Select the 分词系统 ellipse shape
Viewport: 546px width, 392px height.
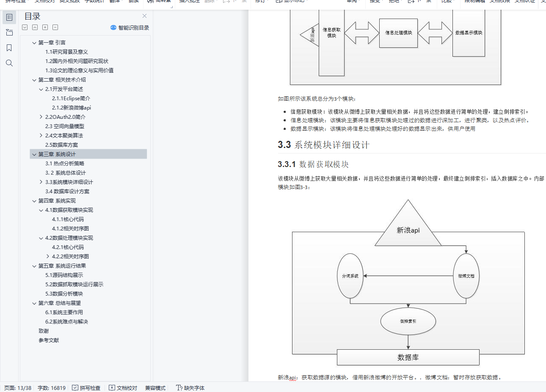click(350, 276)
